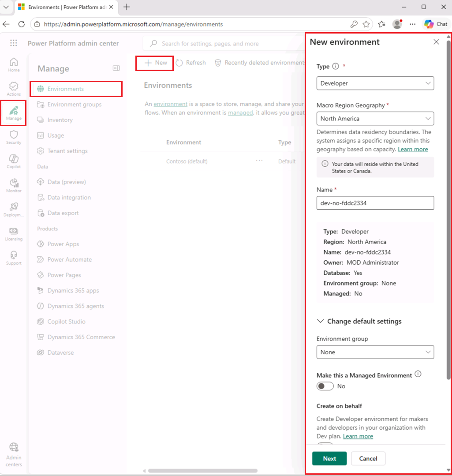Click site info lock icon in address bar
This screenshot has width=452, height=476.
37,24
